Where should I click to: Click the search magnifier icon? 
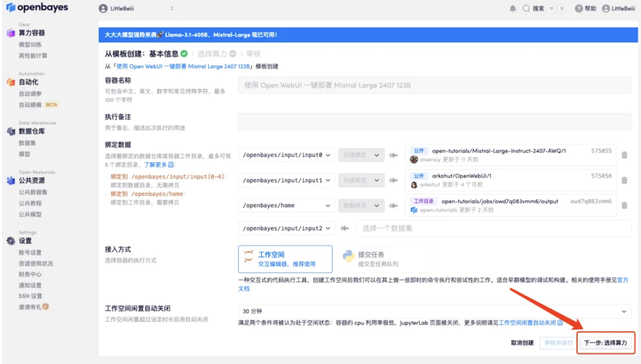coord(526,9)
